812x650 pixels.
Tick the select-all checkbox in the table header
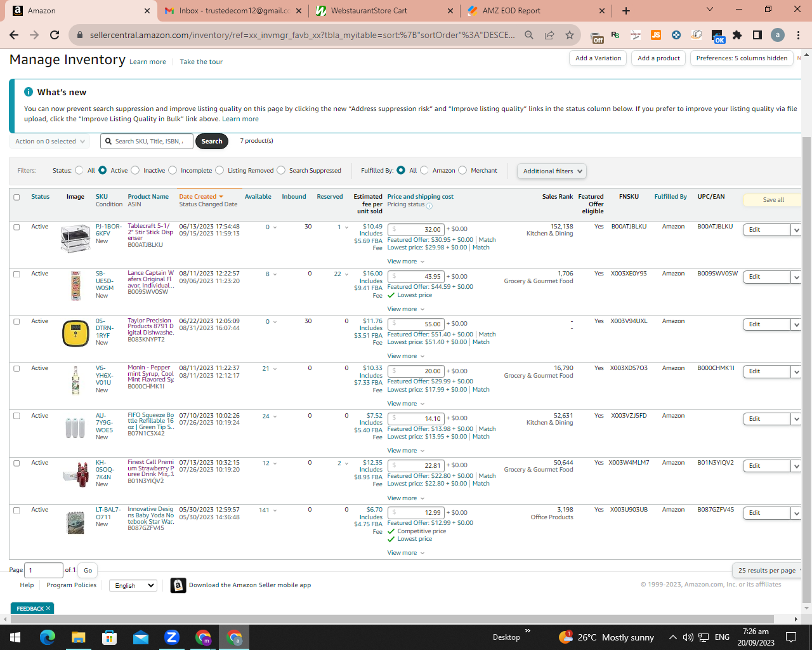pyautogui.click(x=16, y=197)
